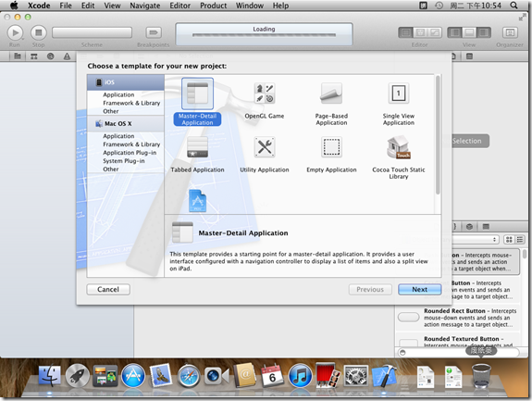Viewport: 532px width, 401px height.
Task: Open the Navigate menu
Action: (x=145, y=6)
